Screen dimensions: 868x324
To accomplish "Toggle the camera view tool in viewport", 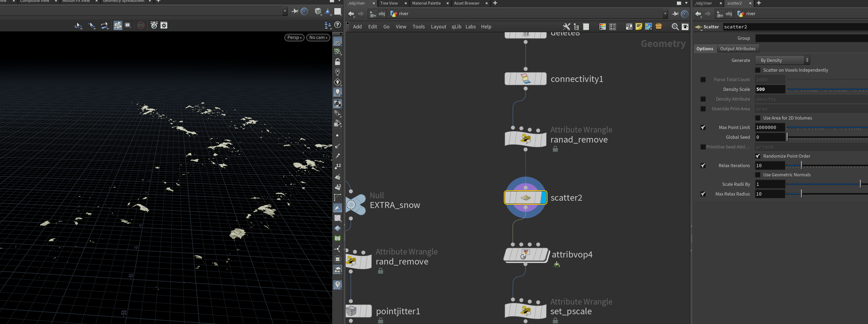I will (x=118, y=26).
